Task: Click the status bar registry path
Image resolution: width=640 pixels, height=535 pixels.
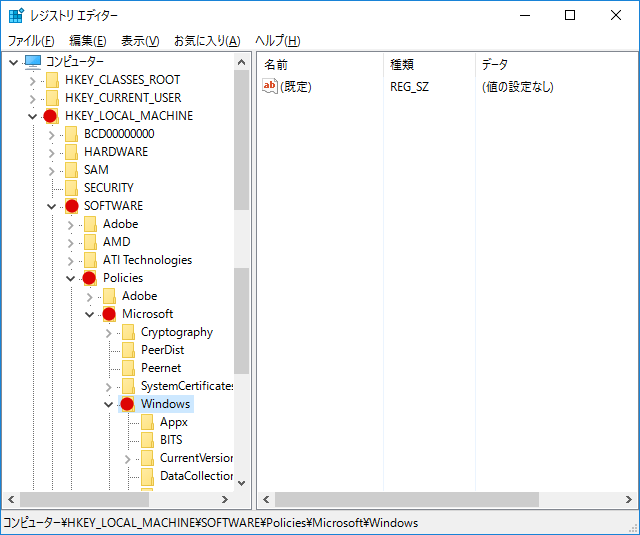Action: pos(211,523)
